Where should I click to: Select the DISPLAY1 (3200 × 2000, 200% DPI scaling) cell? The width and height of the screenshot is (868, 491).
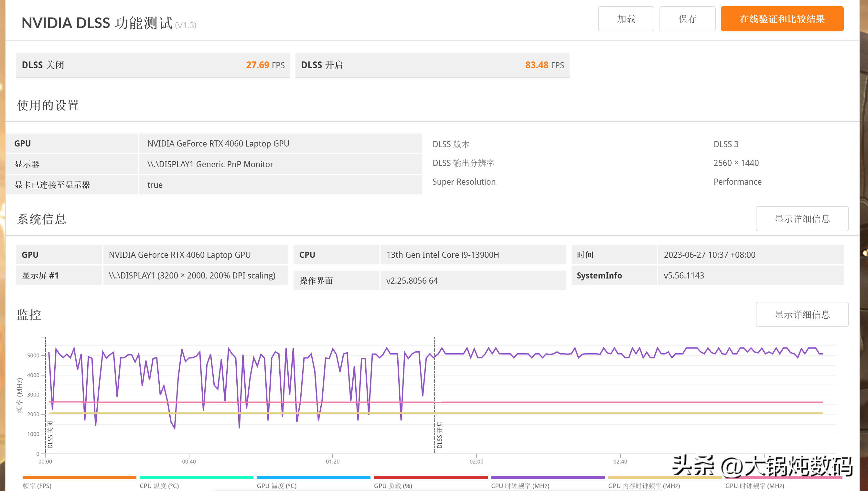(x=196, y=276)
